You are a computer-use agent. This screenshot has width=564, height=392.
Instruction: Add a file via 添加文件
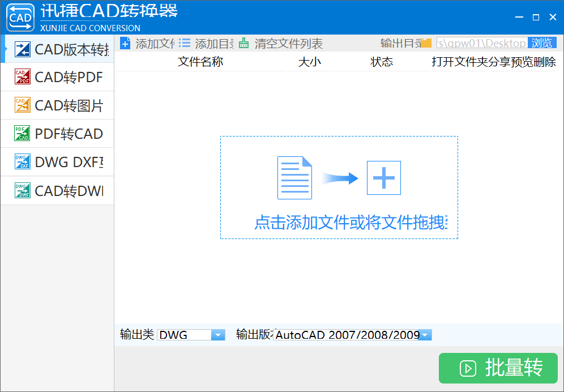pyautogui.click(x=147, y=44)
